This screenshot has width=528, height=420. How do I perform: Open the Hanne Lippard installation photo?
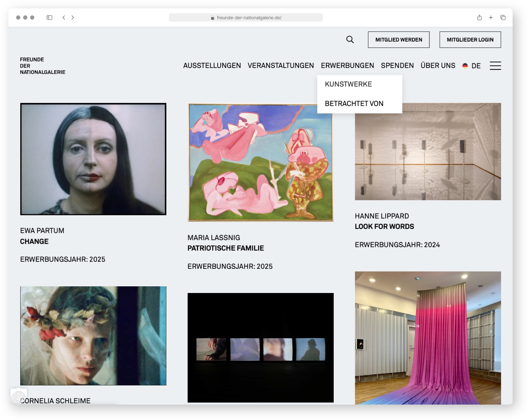428,152
